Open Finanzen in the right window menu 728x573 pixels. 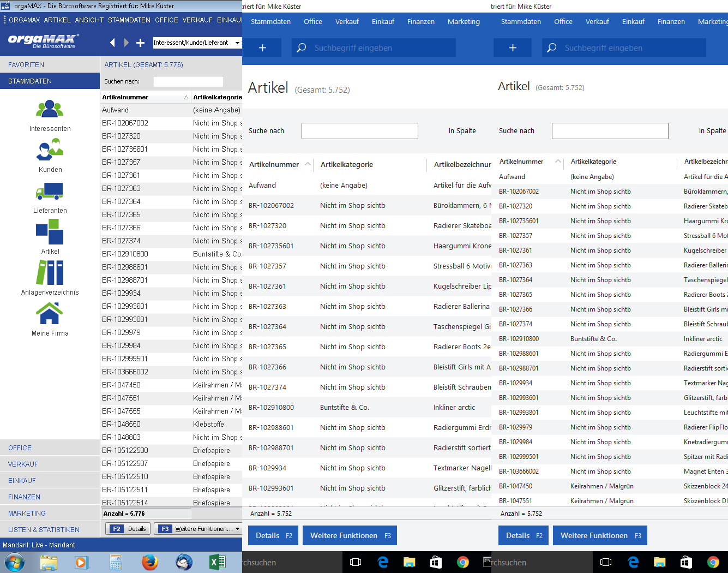(671, 21)
